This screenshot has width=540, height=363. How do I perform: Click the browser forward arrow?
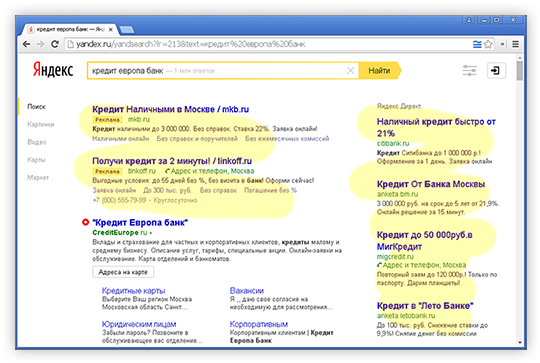[x=40, y=44]
